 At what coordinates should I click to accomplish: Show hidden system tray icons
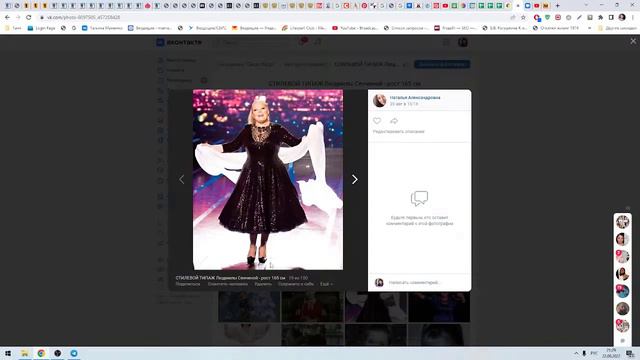coord(576,353)
